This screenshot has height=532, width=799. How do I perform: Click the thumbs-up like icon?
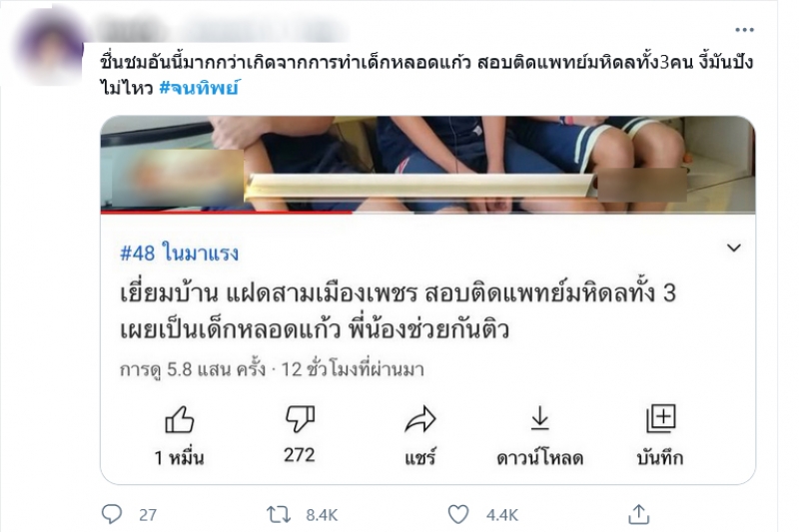[180, 419]
